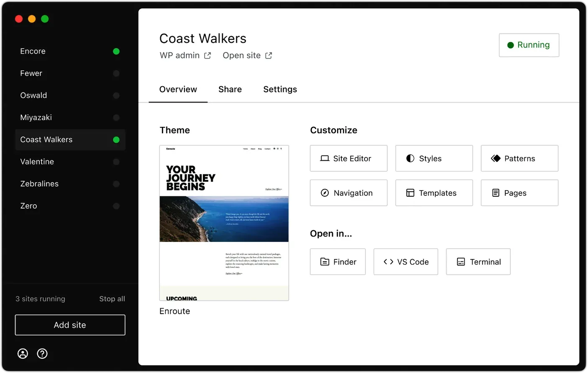Click the Enroute theme preview thumbnail

224,222
